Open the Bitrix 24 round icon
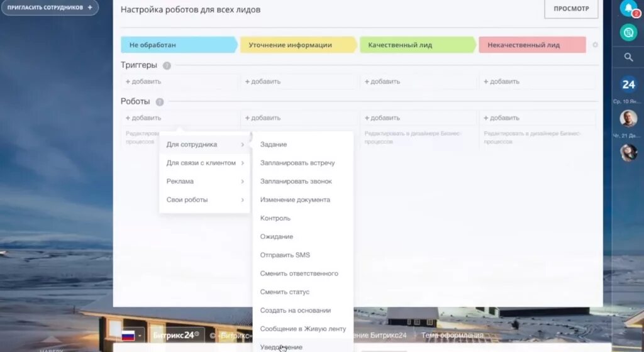The height and width of the screenshot is (352, 644). pyautogui.click(x=628, y=84)
